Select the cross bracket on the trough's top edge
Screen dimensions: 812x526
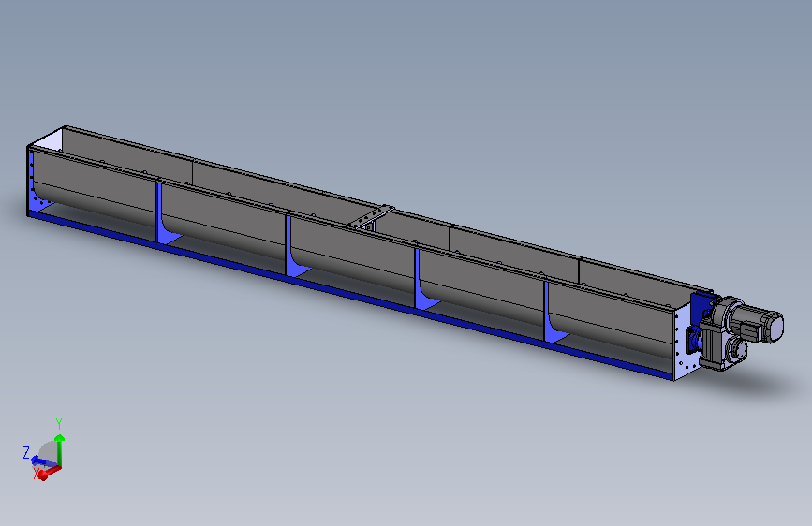point(371,217)
